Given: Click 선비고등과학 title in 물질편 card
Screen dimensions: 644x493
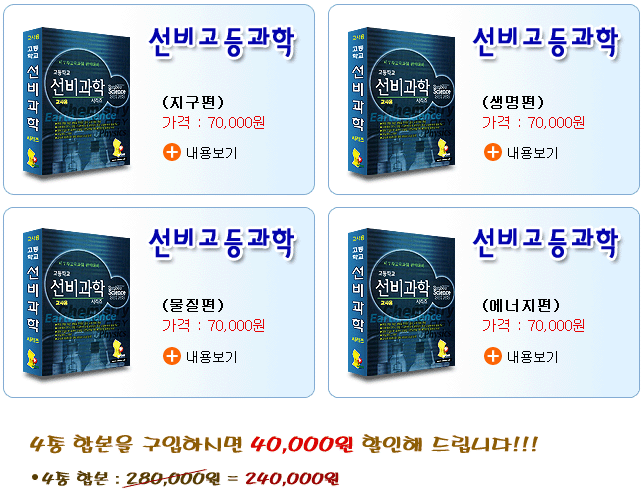Looking at the screenshot, I should point(222,243).
